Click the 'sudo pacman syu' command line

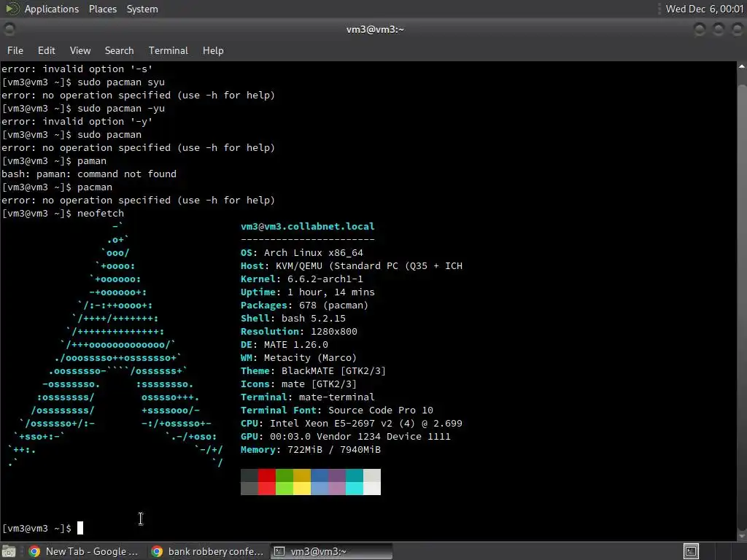pos(83,82)
